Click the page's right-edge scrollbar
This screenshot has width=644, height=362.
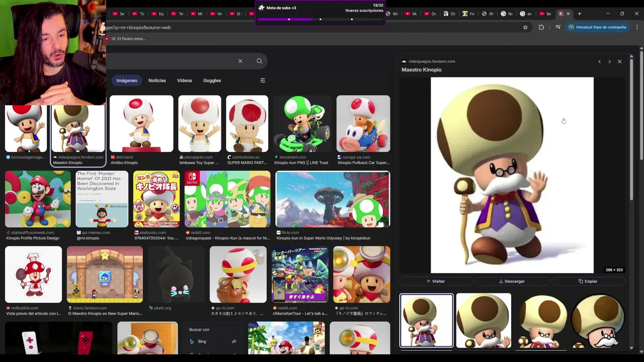641,106
